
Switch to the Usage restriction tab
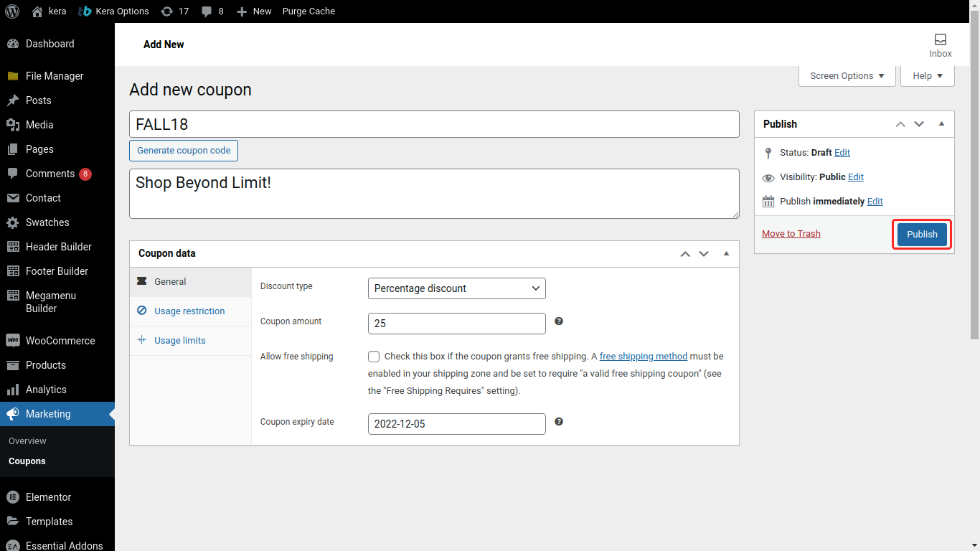189,311
